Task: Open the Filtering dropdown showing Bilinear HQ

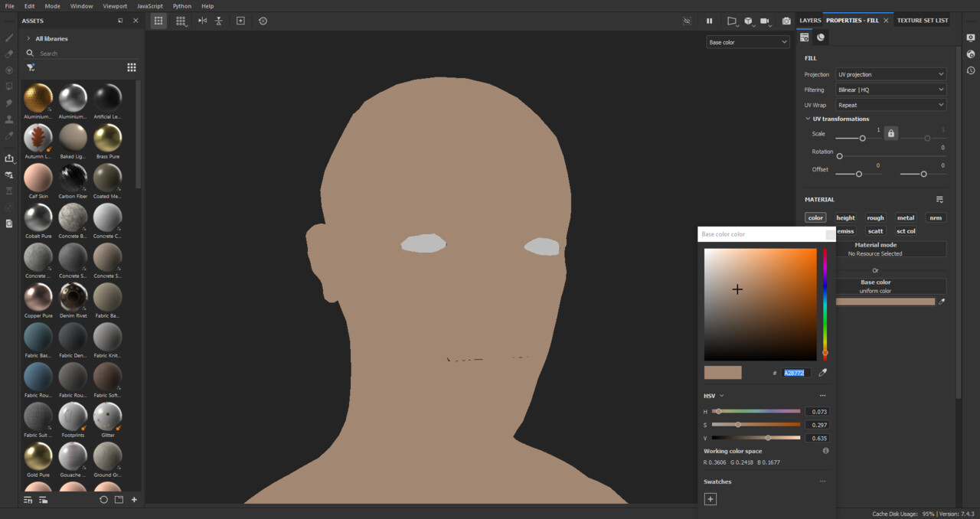Action: tap(890, 90)
